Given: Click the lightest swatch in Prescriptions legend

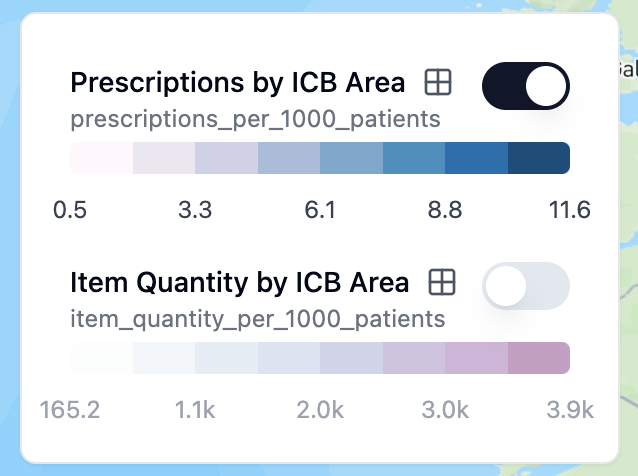Looking at the screenshot, I should point(101,158).
